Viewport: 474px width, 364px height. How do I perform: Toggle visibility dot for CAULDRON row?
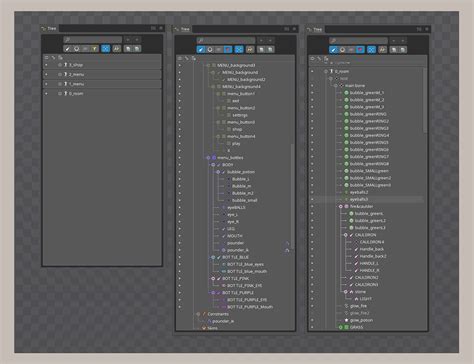click(312, 235)
